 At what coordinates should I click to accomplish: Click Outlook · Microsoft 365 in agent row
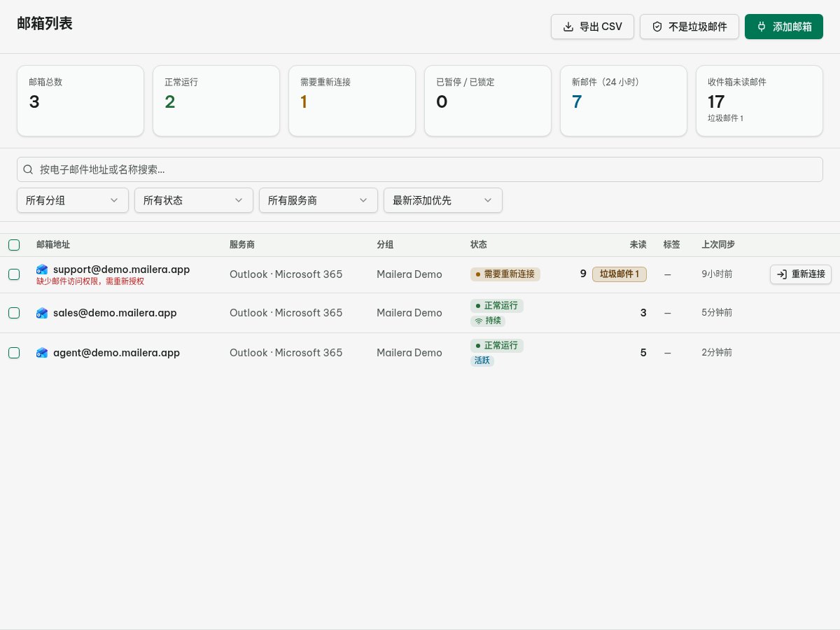(286, 353)
